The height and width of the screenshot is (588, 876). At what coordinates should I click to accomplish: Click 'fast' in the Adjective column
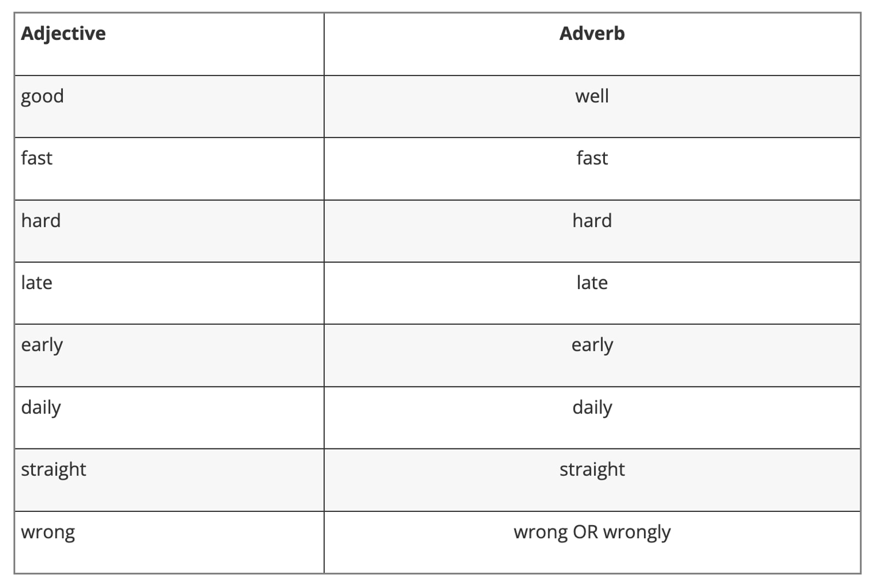tap(37, 158)
